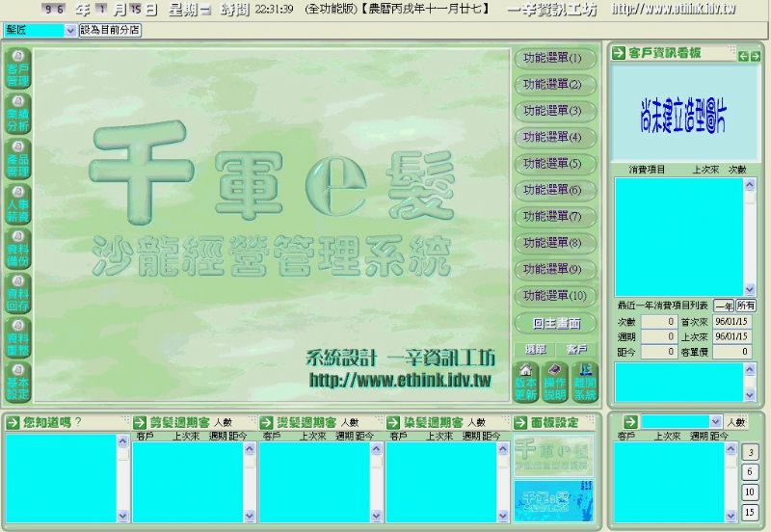Choose the 6 period button
The height and width of the screenshot is (532, 771).
[750, 472]
